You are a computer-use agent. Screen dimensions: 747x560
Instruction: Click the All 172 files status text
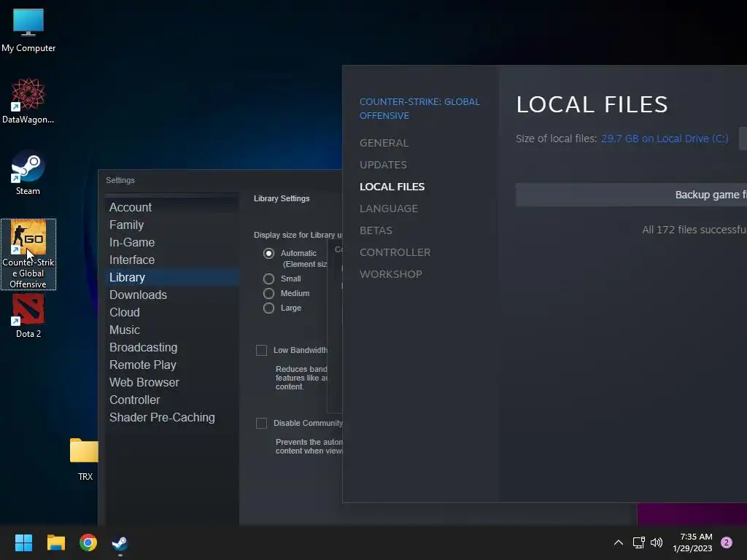(694, 230)
